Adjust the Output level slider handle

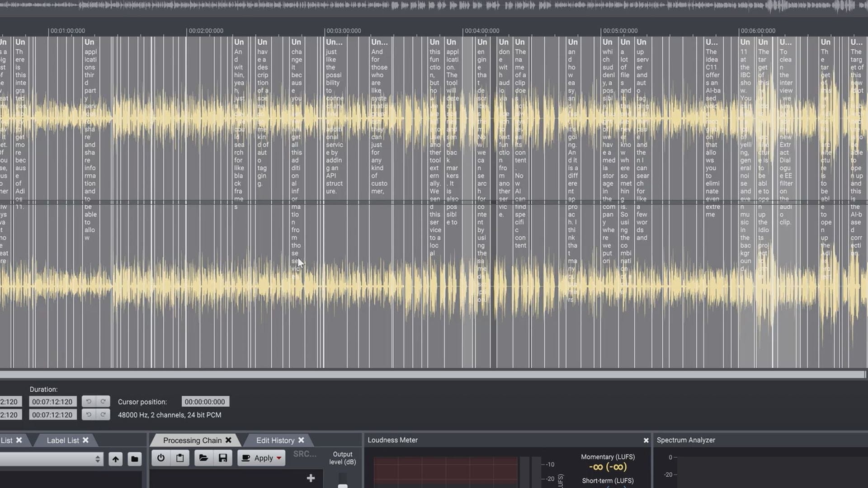343,486
